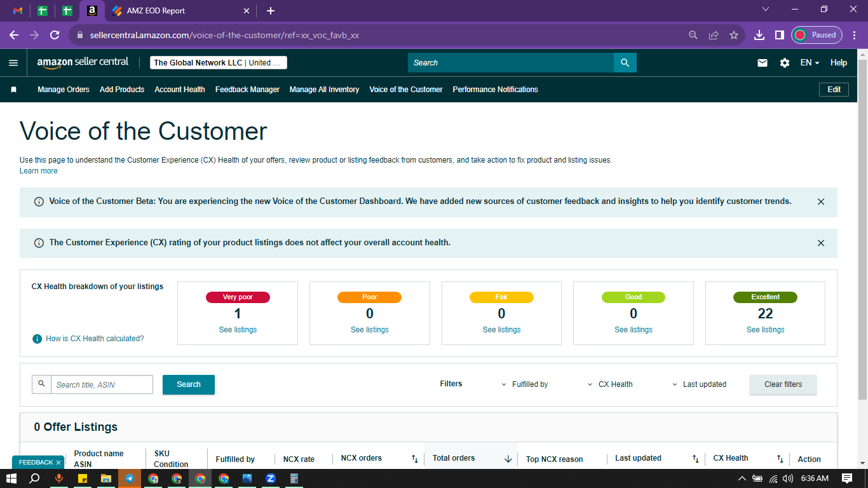The image size is (868, 488).
Task: Open How is CX Health calculated?
Action: tap(95, 339)
